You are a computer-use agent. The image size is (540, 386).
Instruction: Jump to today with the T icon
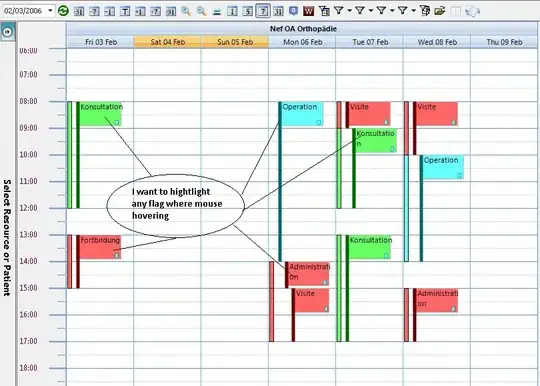(x=125, y=11)
